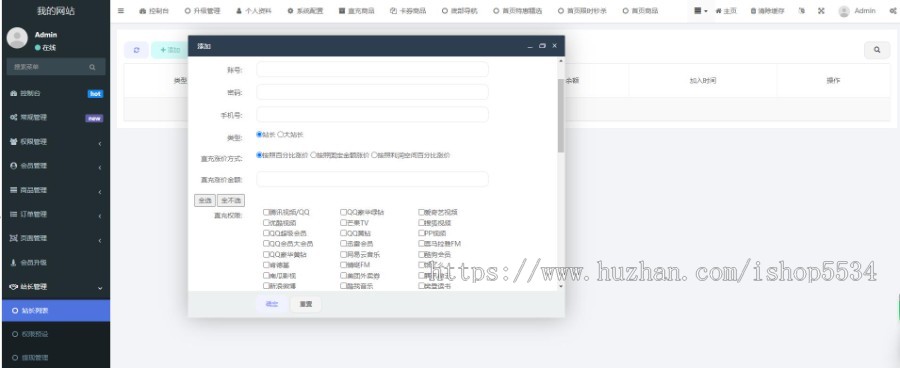900x368 pixels.
Task: Click the 确定 confirm button in dialog
Action: [271, 304]
